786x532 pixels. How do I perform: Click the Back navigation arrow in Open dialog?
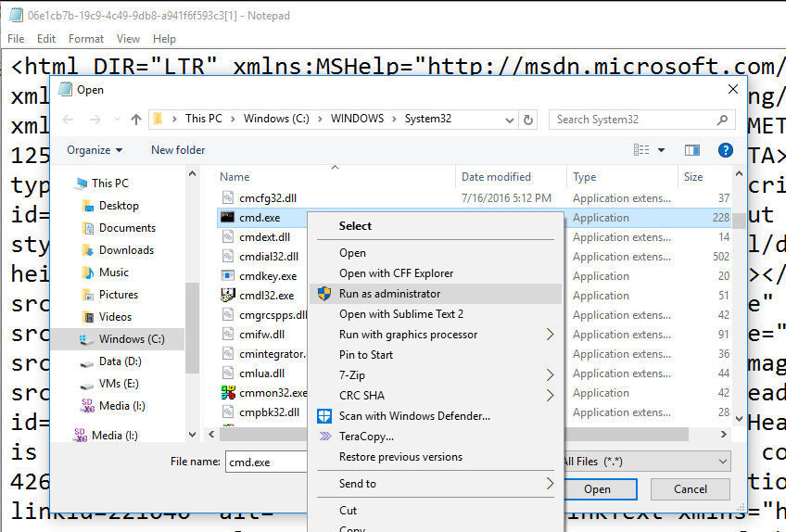69,120
